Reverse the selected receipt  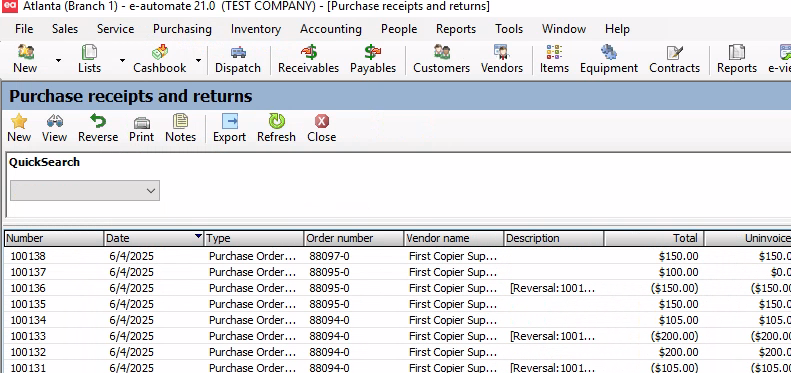click(98, 128)
